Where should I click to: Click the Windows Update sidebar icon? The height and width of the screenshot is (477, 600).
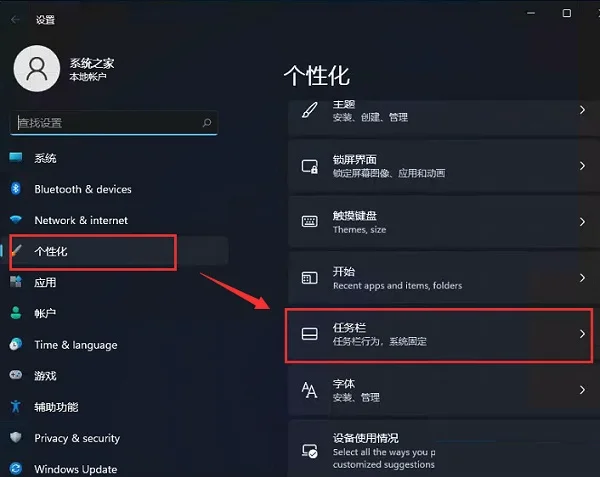click(x=16, y=468)
